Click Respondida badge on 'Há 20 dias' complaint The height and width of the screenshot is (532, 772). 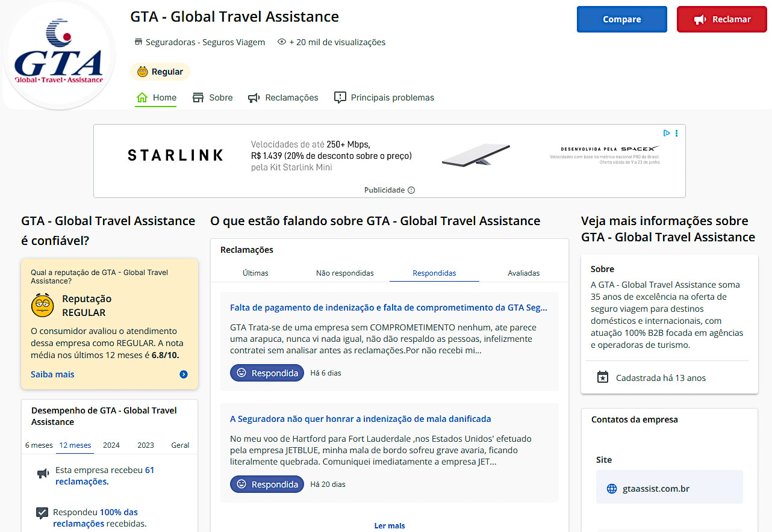[x=267, y=484]
